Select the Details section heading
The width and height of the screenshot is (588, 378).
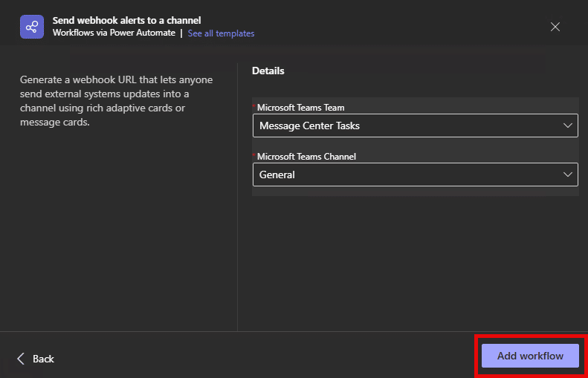268,71
